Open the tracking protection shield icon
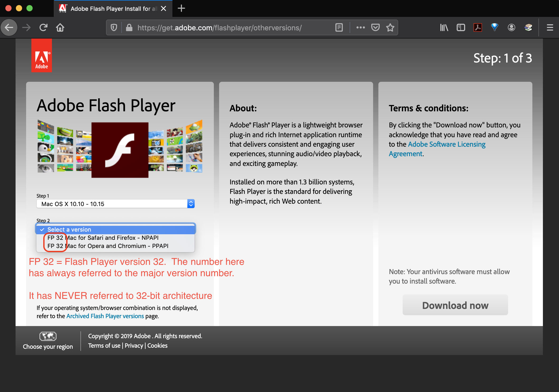Viewport: 559px width, 392px height. coord(114,27)
